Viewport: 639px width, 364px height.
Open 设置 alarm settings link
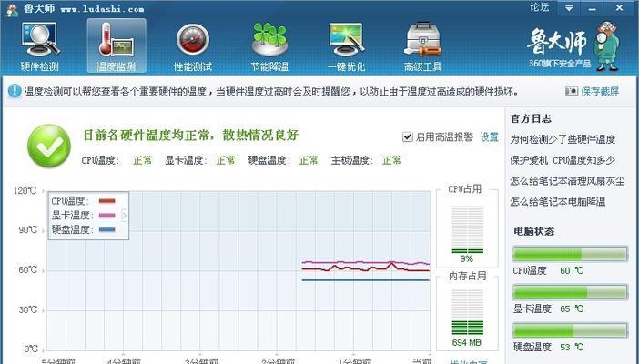[x=489, y=137]
